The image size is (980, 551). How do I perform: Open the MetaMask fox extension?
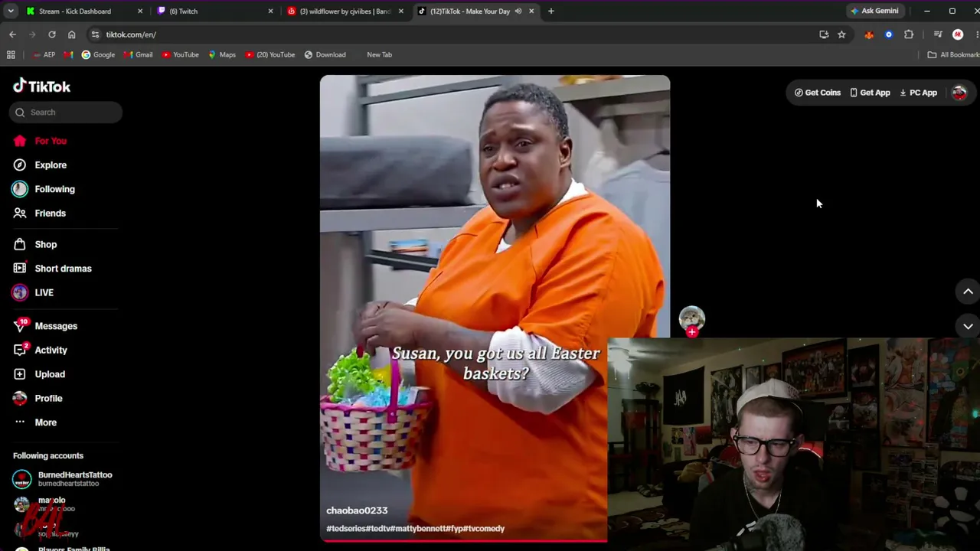click(869, 34)
